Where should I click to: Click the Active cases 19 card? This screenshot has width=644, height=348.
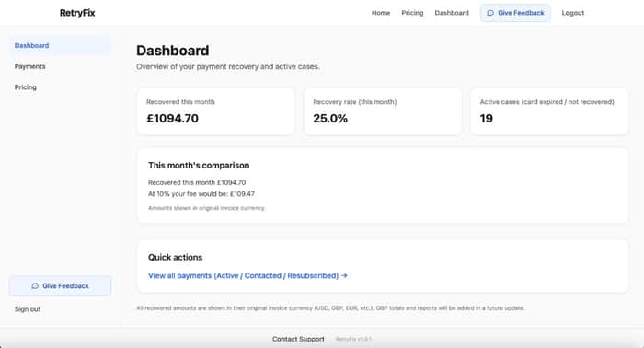pos(549,111)
